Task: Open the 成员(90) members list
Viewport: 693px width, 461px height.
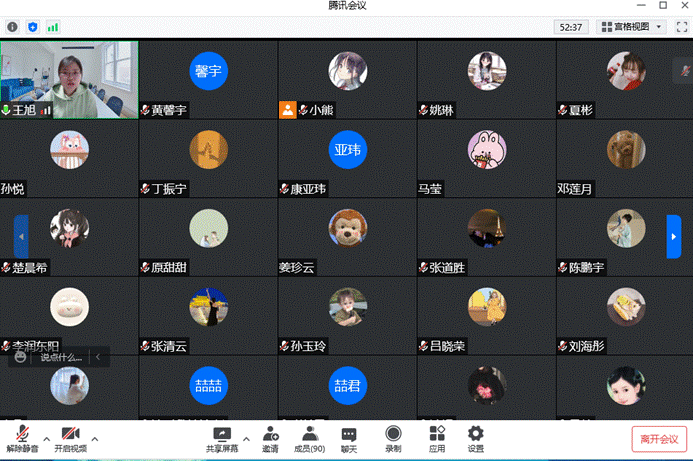Action: 310,438
